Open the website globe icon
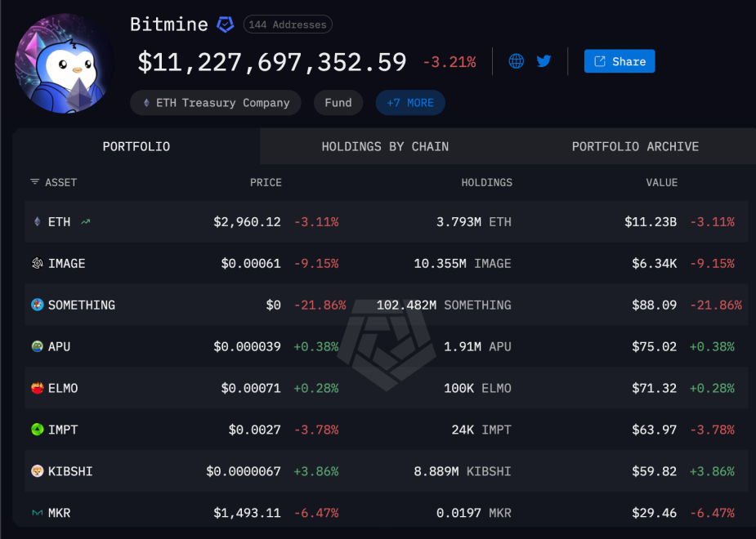This screenshot has height=539, width=756. click(516, 60)
